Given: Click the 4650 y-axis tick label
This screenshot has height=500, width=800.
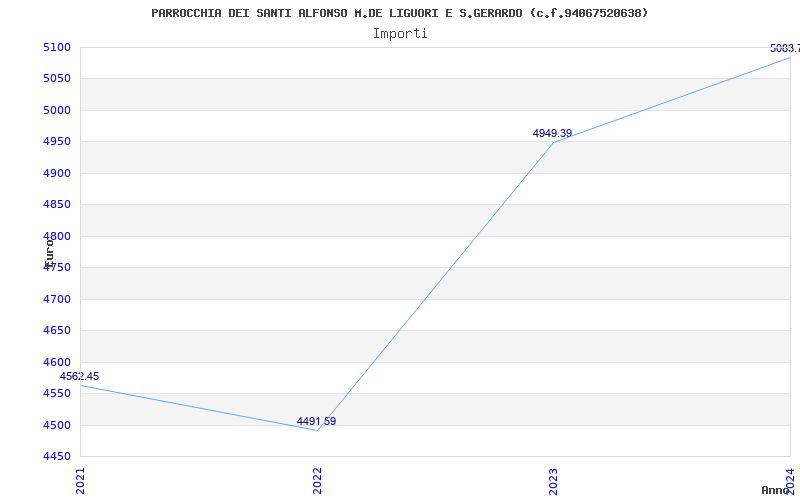Looking at the screenshot, I should point(57,330).
